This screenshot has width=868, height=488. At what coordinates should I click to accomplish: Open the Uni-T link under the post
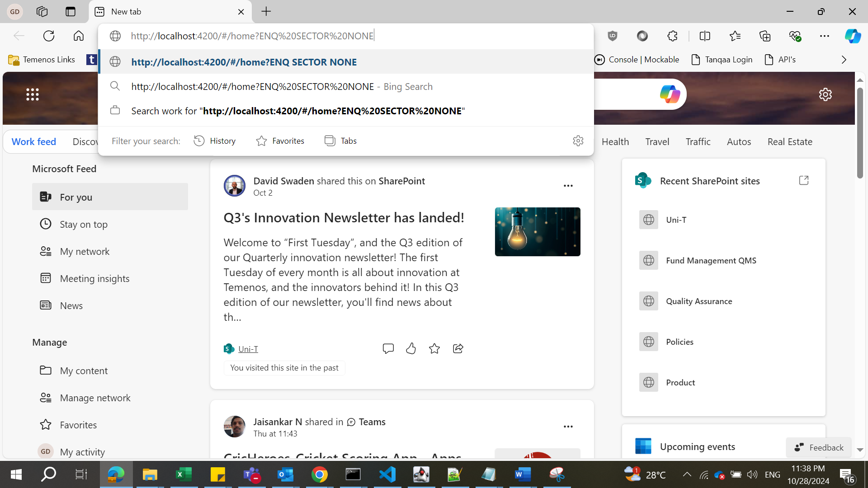[x=248, y=349]
